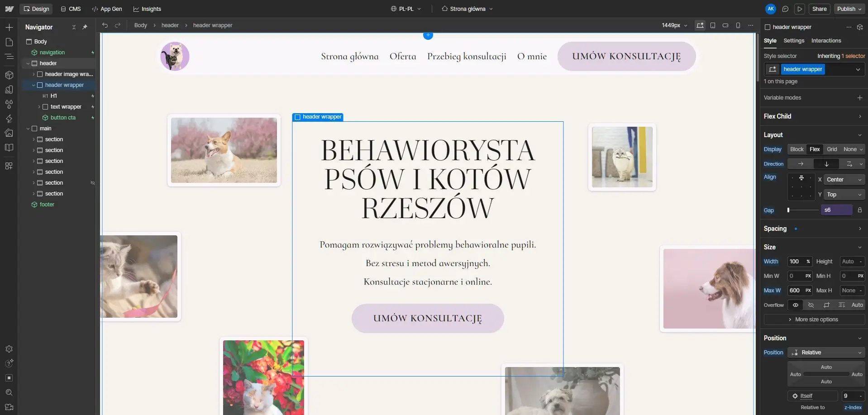Click the Redo arrow
868x415 pixels.
pyautogui.click(x=118, y=25)
